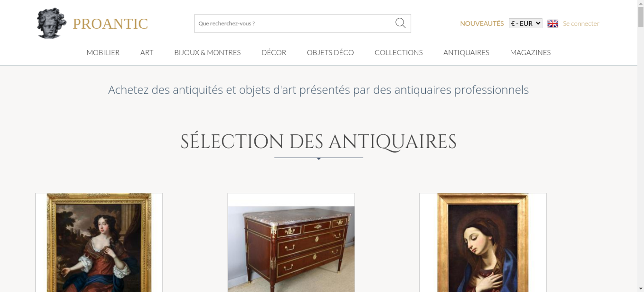Image resolution: width=644 pixels, height=292 pixels.
Task: Open the OBJETS DÉCO menu
Action: [x=330, y=52]
